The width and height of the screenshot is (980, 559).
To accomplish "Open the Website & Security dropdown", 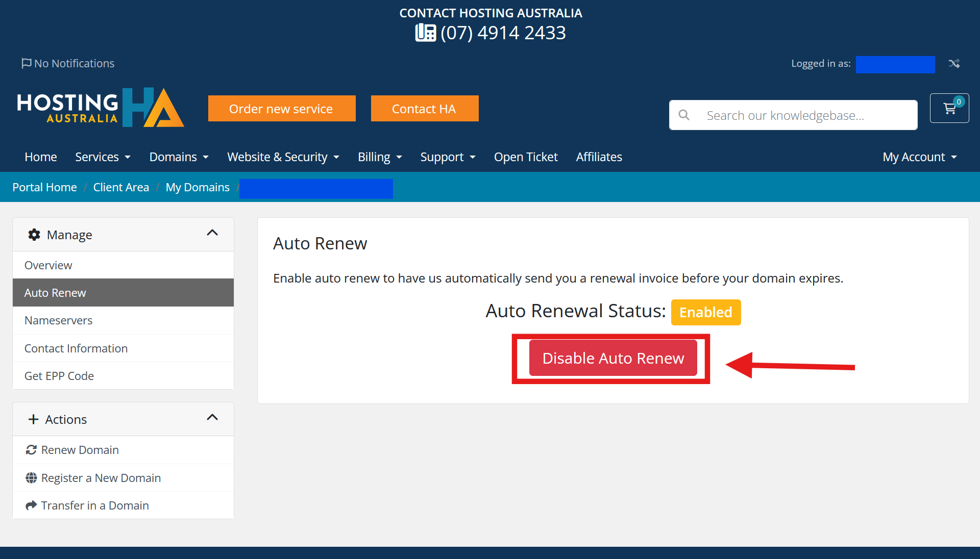I will click(x=283, y=157).
